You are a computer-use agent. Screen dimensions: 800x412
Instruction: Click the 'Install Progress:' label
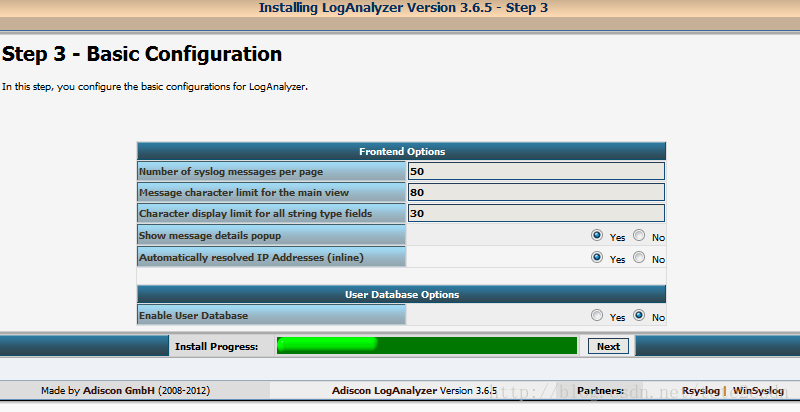click(216, 346)
